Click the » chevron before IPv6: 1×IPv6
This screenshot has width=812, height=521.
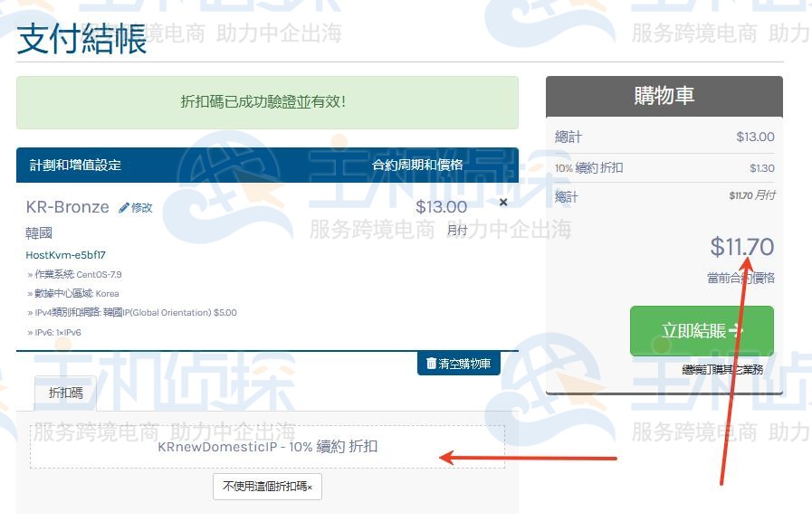28,332
